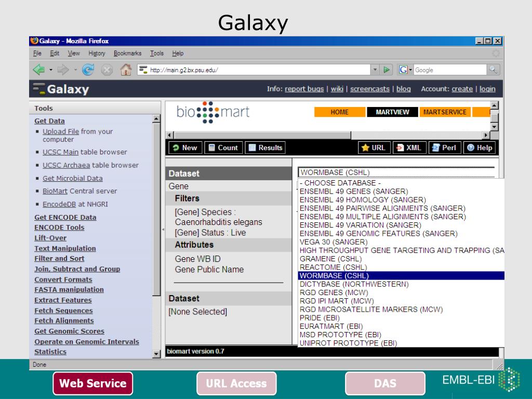Screen dimensions: 532x399
Task: Click the Firefox forward arrow icon
Action: point(63,70)
